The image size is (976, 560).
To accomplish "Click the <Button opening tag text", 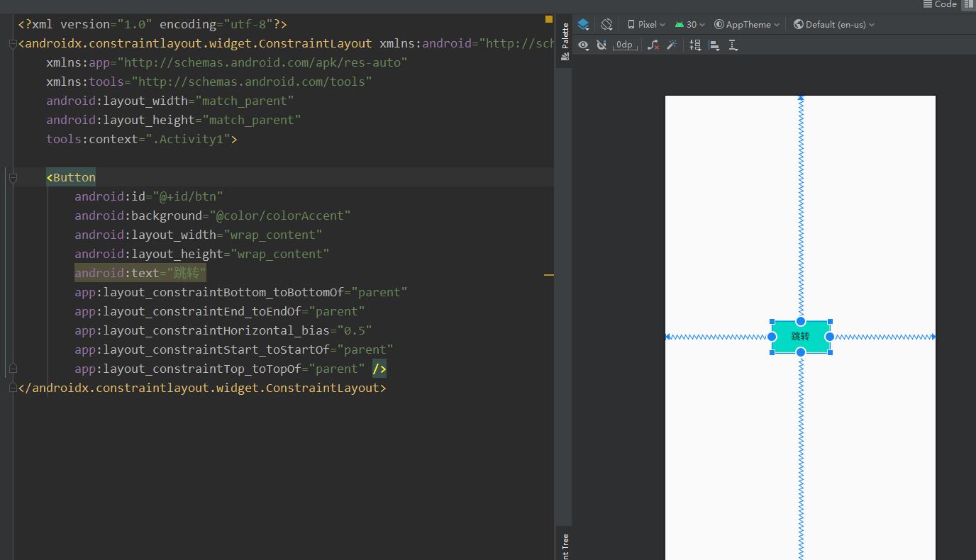I will [71, 177].
